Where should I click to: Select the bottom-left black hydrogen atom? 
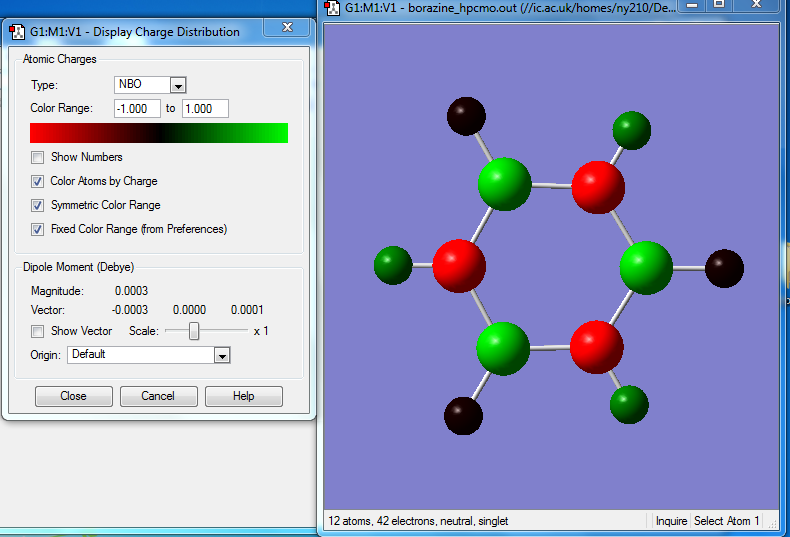tap(463, 416)
